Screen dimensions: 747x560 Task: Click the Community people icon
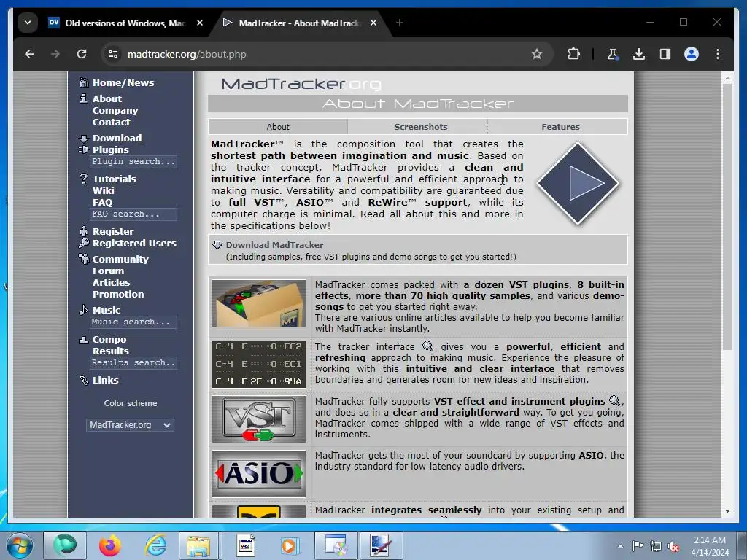tap(84, 259)
